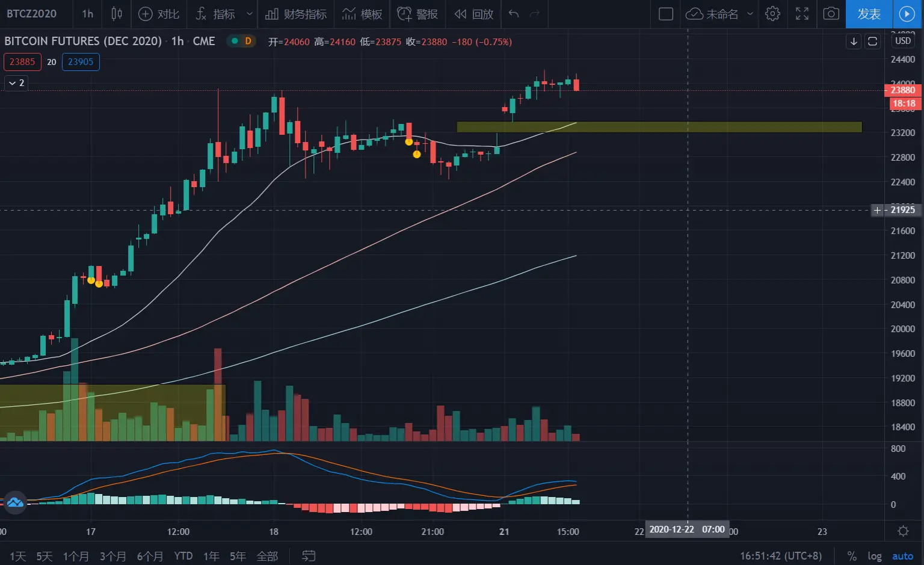Open the BTCZ2020 symbol search
Viewport: 924px width, 565px height.
[32, 14]
